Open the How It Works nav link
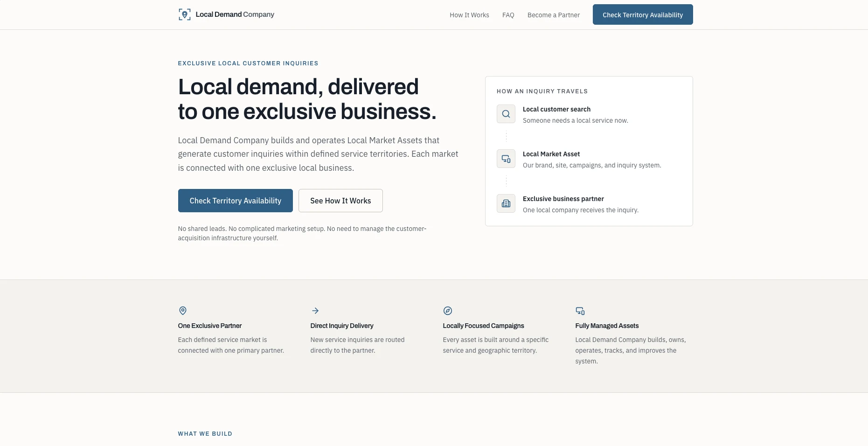Viewport: 868px width, 446px height. click(469, 15)
